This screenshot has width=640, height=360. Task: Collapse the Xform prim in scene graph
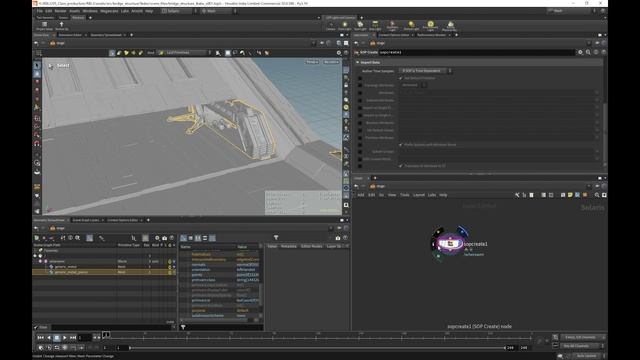point(40,261)
